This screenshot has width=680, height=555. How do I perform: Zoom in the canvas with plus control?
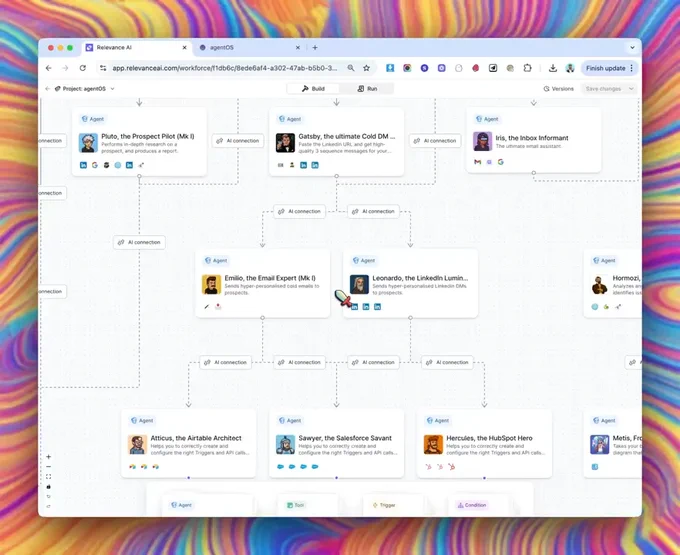click(49, 457)
